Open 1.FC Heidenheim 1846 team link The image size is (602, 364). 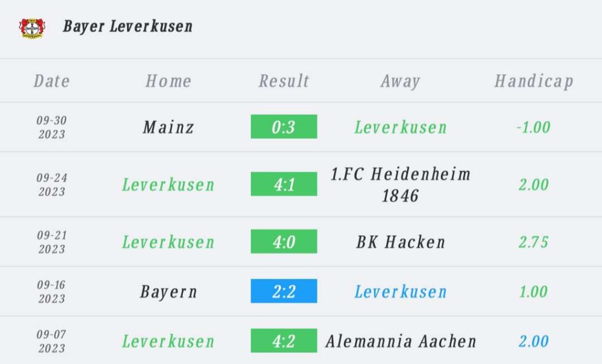(400, 185)
